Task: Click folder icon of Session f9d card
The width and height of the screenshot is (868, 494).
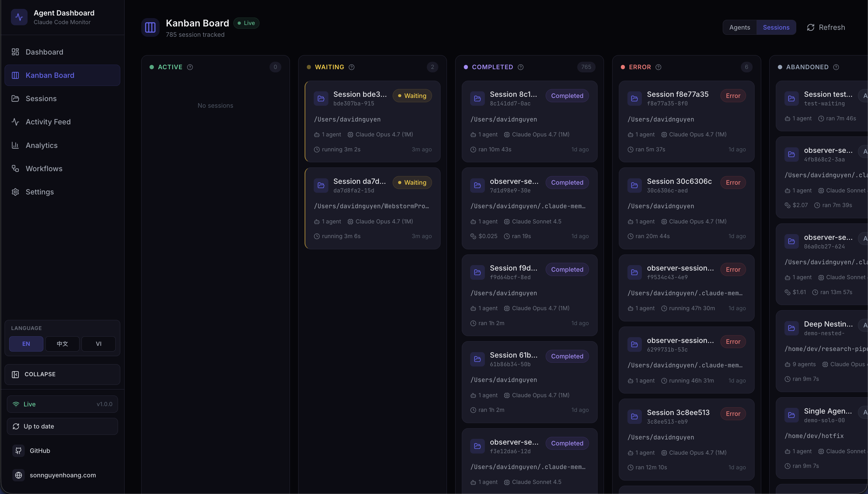Action: (477, 273)
